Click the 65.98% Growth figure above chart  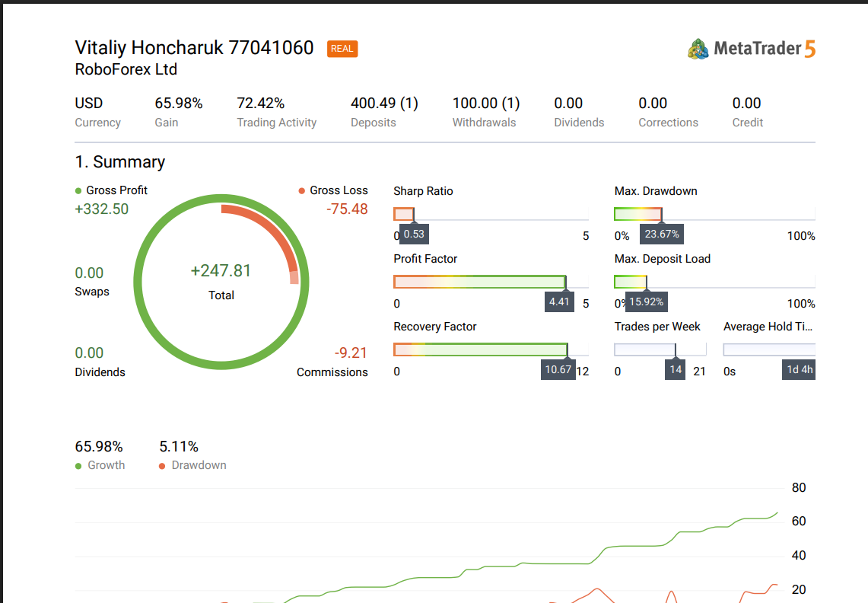pos(99,447)
